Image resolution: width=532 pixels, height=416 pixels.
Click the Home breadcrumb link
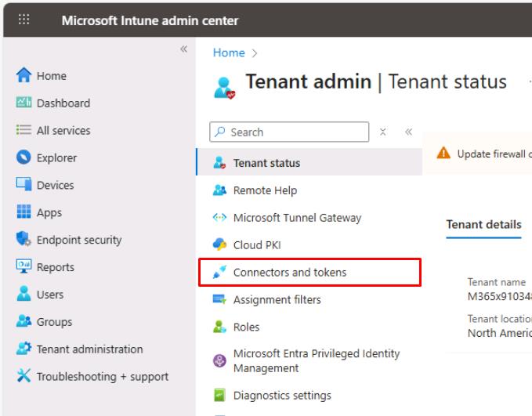point(229,52)
